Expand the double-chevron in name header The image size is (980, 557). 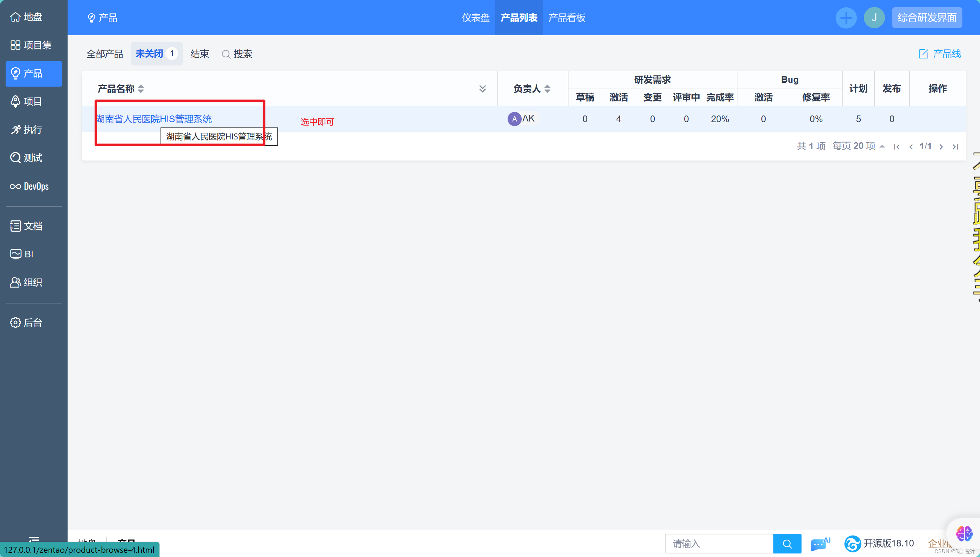pyautogui.click(x=482, y=89)
